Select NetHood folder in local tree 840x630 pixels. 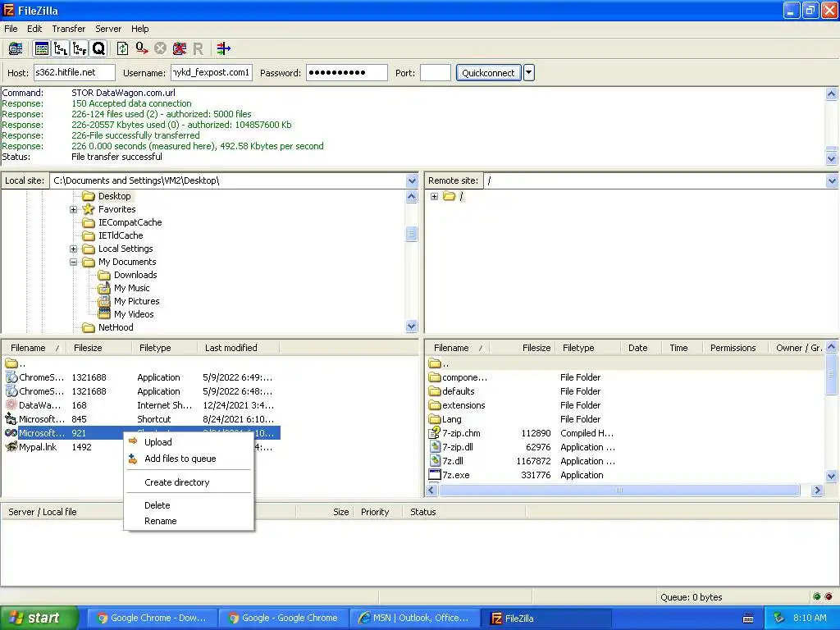[x=116, y=327]
